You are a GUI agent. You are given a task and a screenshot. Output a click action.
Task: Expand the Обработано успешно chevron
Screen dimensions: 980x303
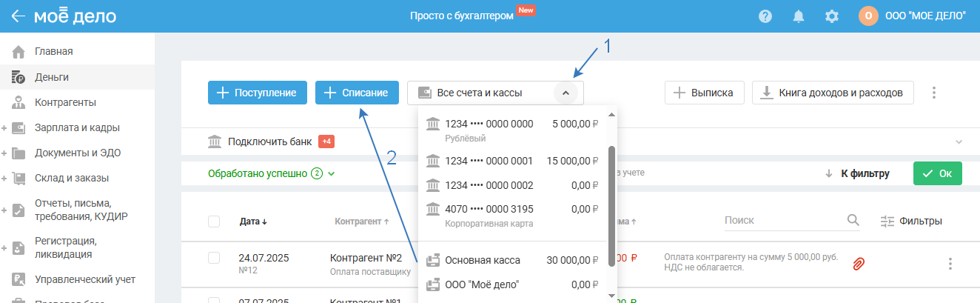332,174
